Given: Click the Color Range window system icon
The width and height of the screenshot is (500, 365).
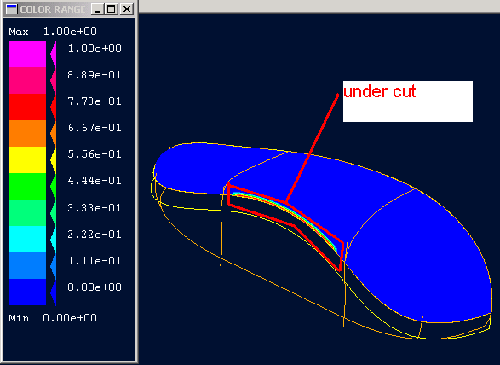Looking at the screenshot, I should [x=11, y=9].
